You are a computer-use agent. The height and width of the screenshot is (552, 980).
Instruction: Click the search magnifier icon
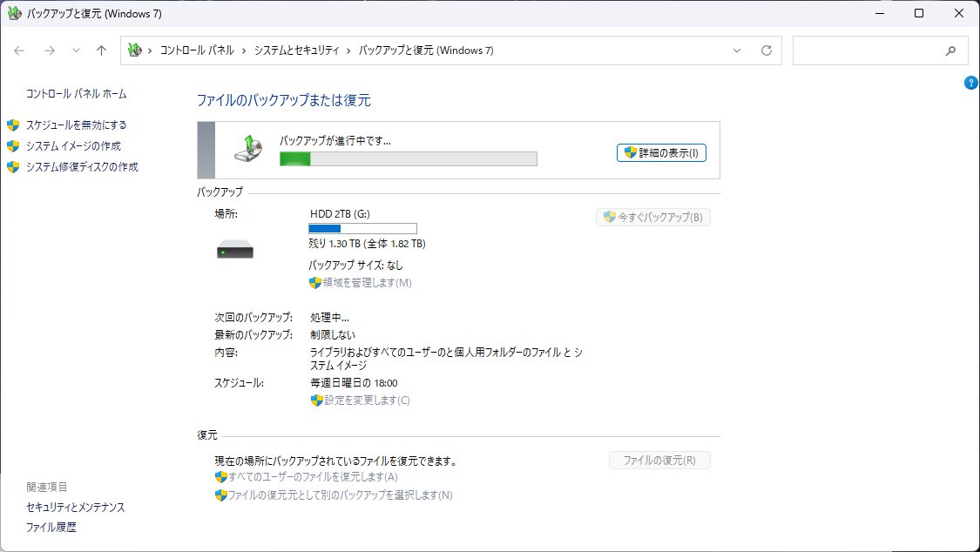click(950, 50)
